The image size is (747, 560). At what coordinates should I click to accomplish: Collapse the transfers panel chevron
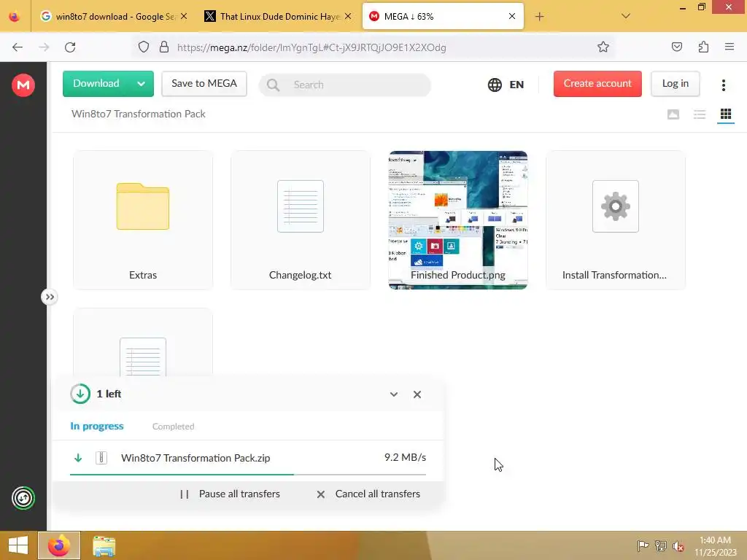click(x=393, y=394)
